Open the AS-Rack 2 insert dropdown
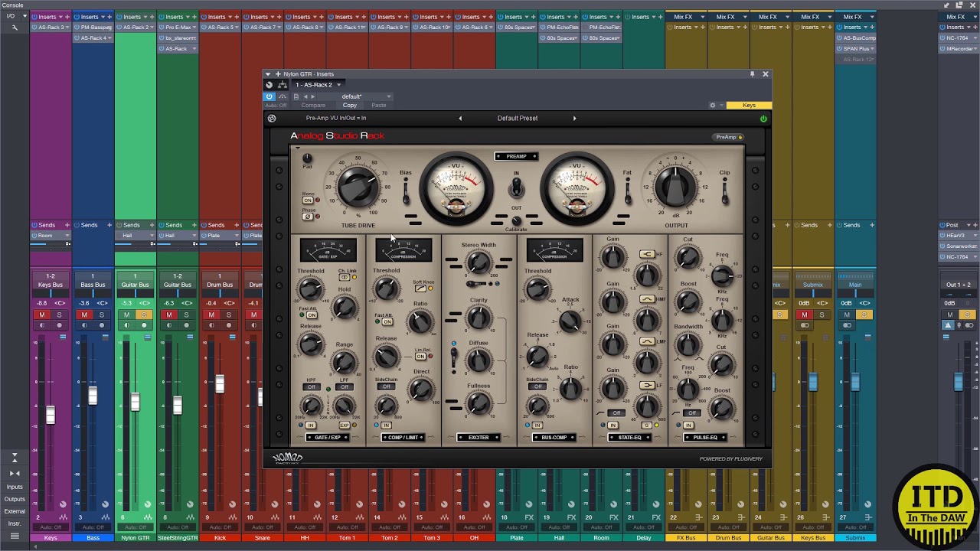Screen dimensions: 980x551 pyautogui.click(x=318, y=85)
